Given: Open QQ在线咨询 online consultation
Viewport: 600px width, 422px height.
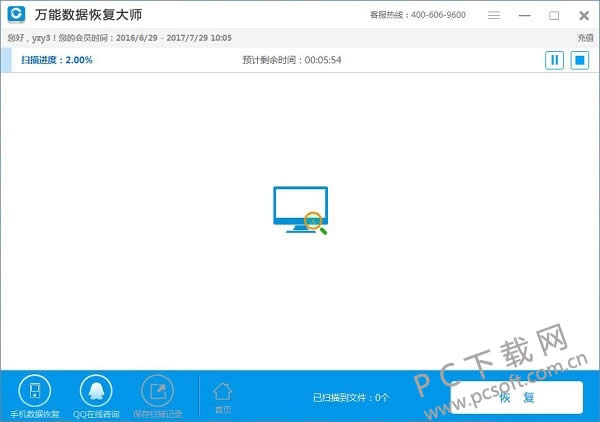Looking at the screenshot, I should pos(96,396).
